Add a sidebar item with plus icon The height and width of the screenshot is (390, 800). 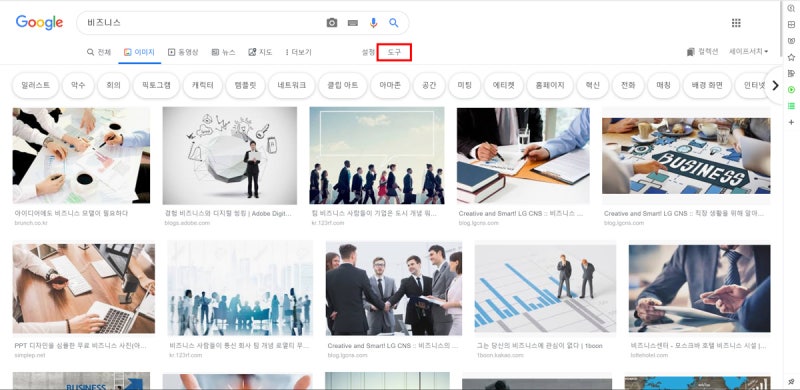[x=791, y=123]
